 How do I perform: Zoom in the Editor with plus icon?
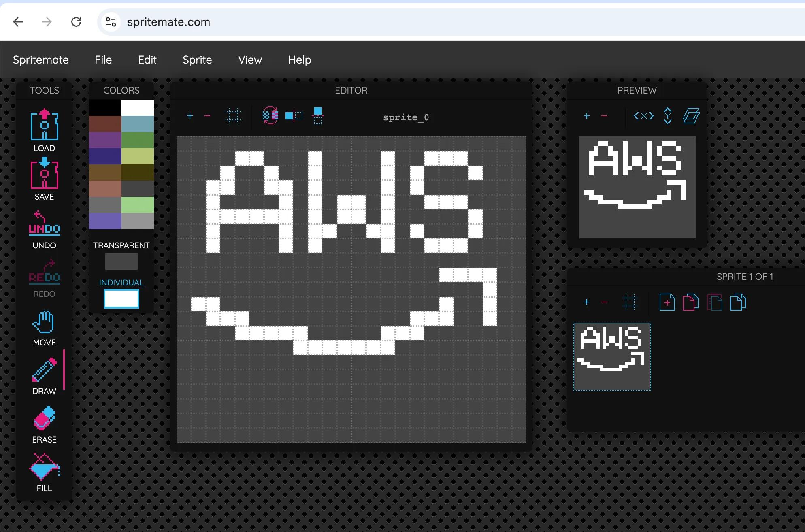coord(190,116)
